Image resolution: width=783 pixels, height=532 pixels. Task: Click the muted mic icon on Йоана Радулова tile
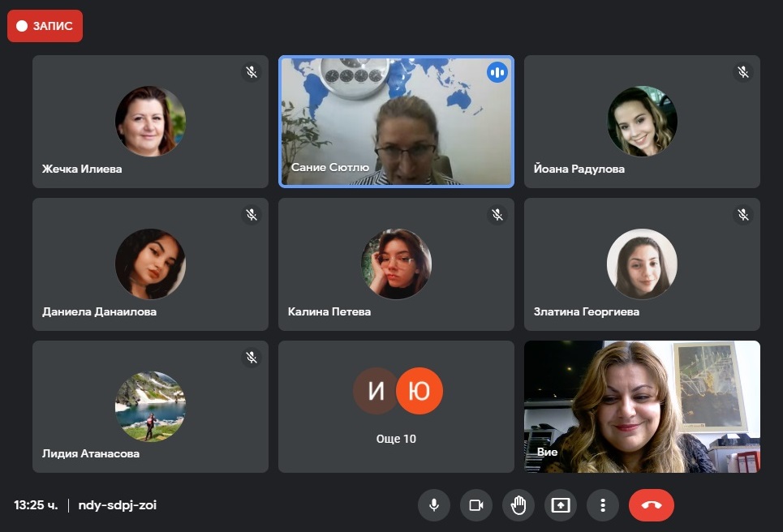tap(743, 72)
